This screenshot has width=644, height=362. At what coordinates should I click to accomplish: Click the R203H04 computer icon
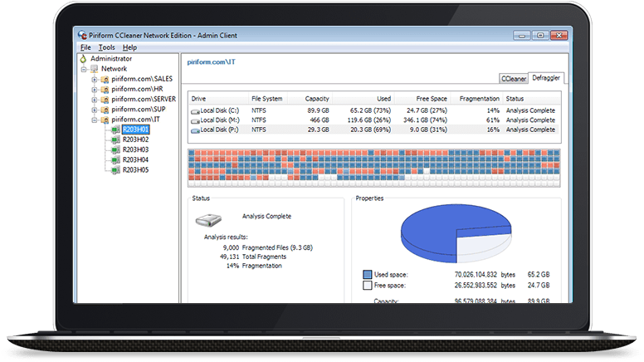115,160
